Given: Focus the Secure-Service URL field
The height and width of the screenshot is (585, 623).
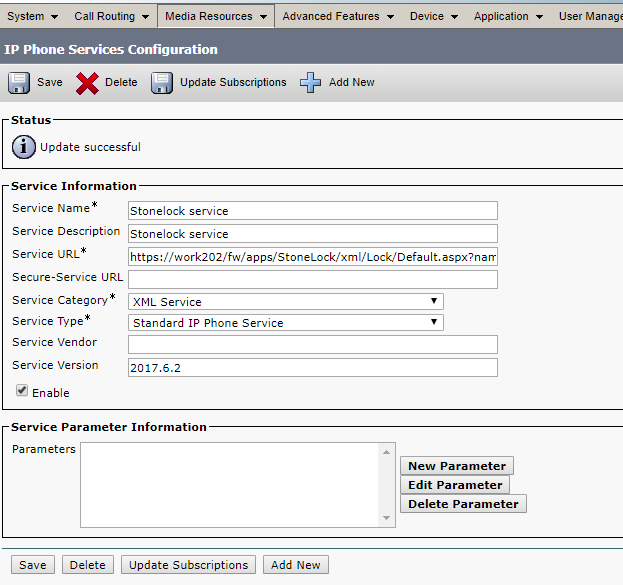Looking at the screenshot, I should 312,279.
